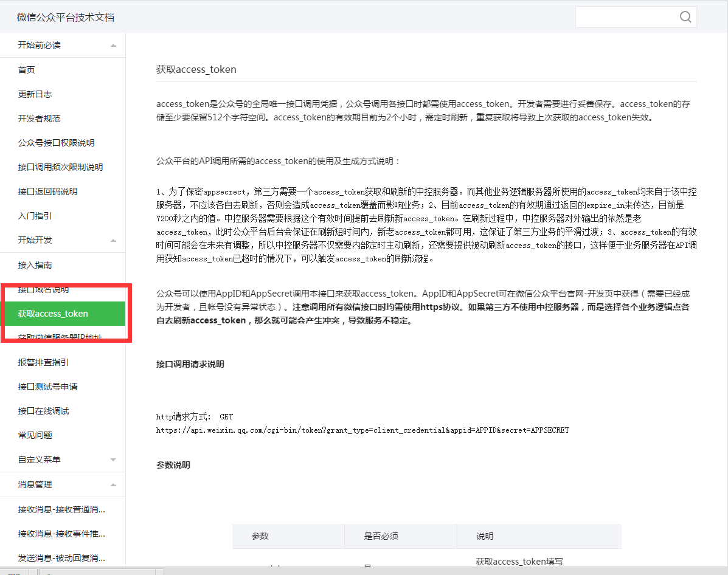728x575 pixels.
Task: Click the 开始前必读 section header text
Action: click(39, 45)
